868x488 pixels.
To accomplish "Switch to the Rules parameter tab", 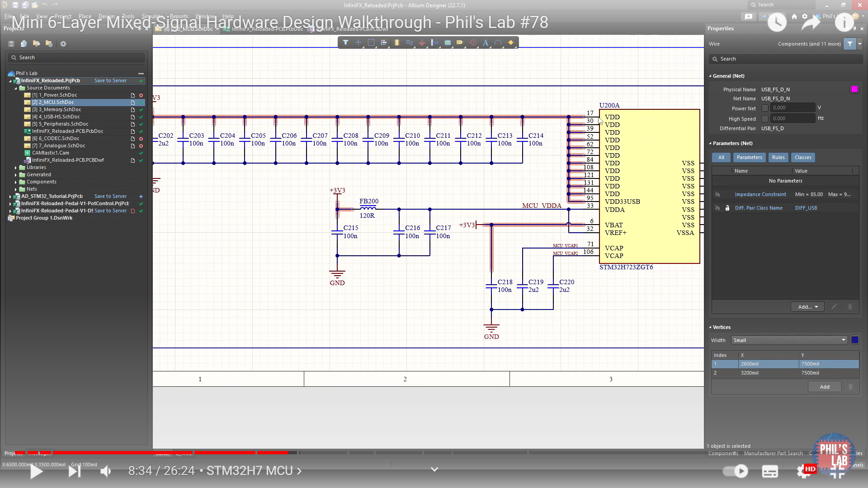I will coord(778,157).
